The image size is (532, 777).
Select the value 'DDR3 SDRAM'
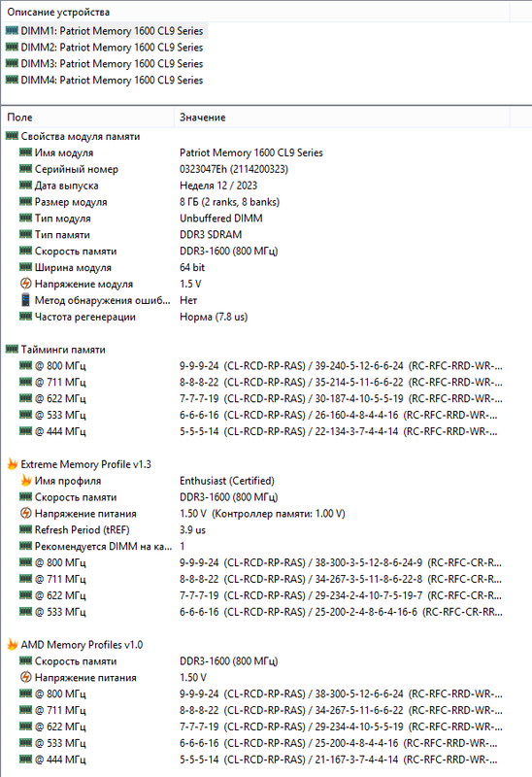[x=211, y=234]
